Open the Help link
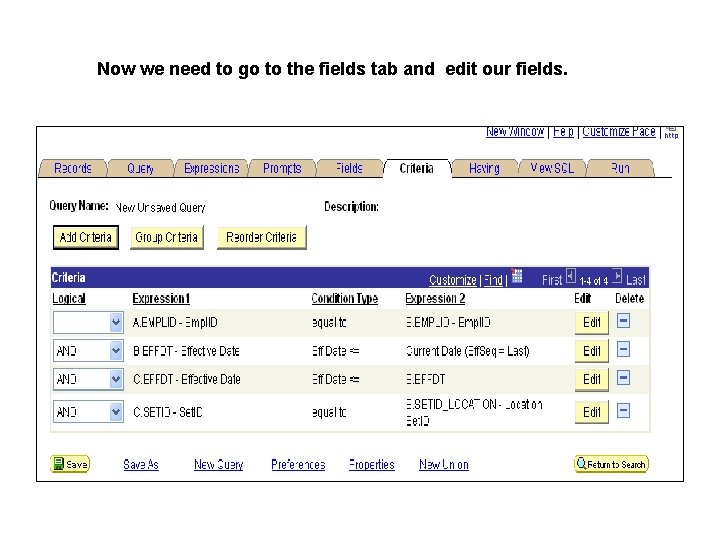 pos(563,132)
